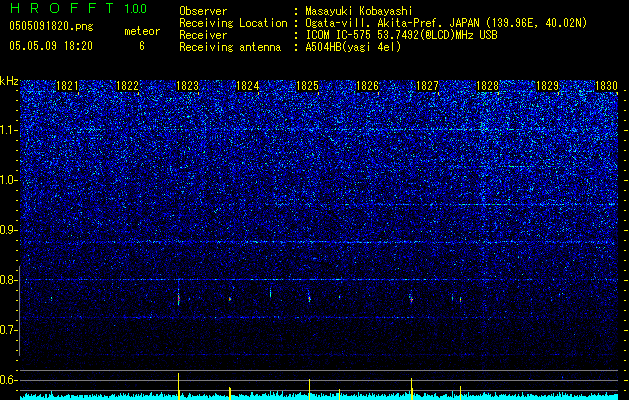Click the Receiving antenna field label
The width and height of the screenshot is (629, 400).
point(230,47)
